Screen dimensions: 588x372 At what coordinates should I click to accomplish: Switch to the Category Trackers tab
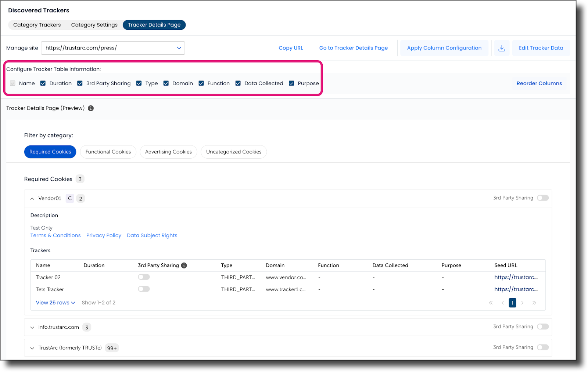(37, 25)
